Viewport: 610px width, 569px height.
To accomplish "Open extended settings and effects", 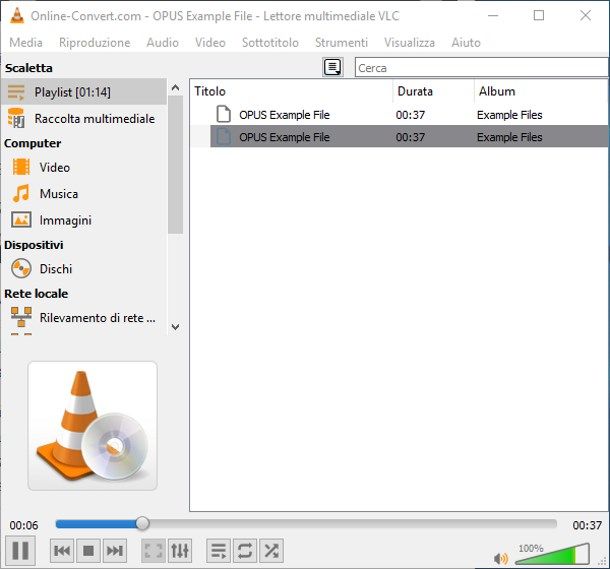I will (180, 550).
